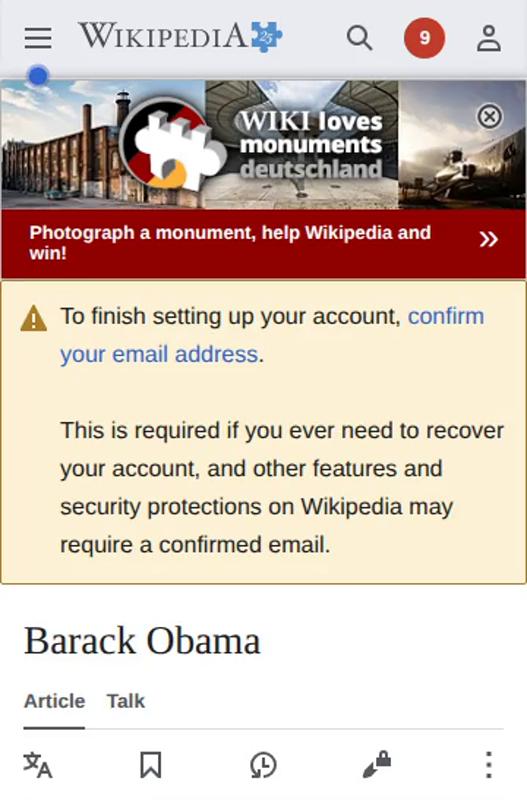The width and height of the screenshot is (527, 800).
Task: Go home via the Wikipedia wordmark logo
Action: point(162,36)
